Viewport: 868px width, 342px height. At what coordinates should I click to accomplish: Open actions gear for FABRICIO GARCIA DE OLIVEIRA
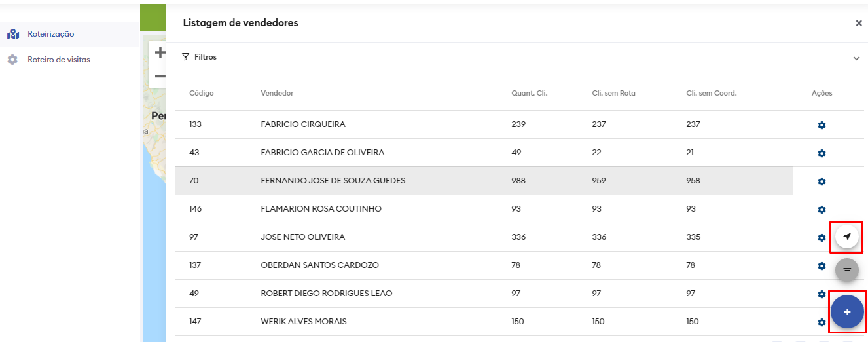tap(822, 153)
